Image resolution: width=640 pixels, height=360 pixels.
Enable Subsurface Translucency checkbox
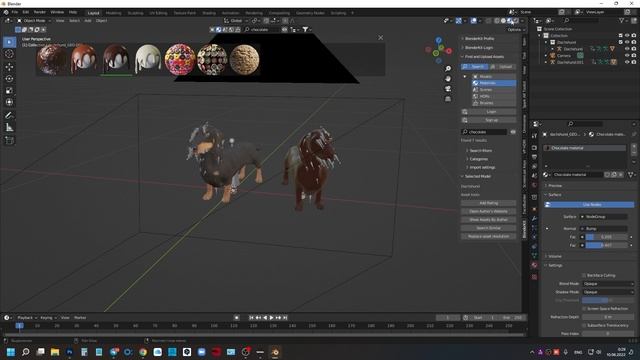584,325
